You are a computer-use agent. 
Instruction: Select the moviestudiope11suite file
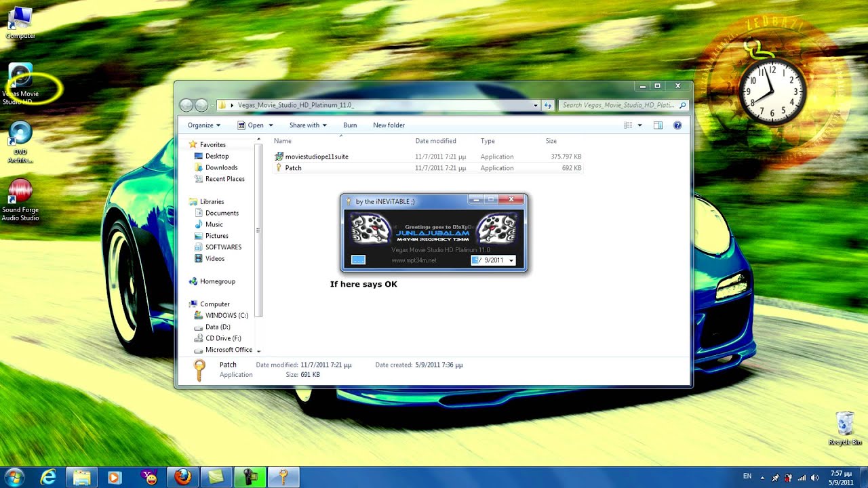click(317, 157)
